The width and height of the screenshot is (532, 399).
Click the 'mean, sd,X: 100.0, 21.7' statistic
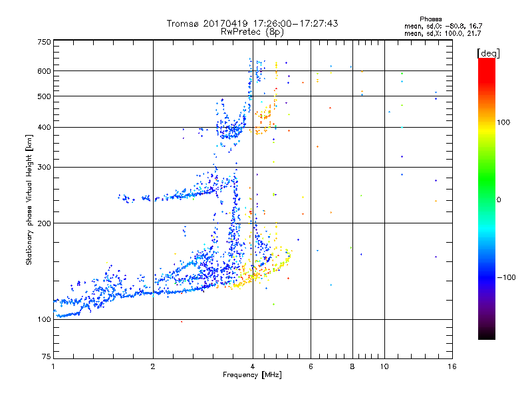coord(442,33)
